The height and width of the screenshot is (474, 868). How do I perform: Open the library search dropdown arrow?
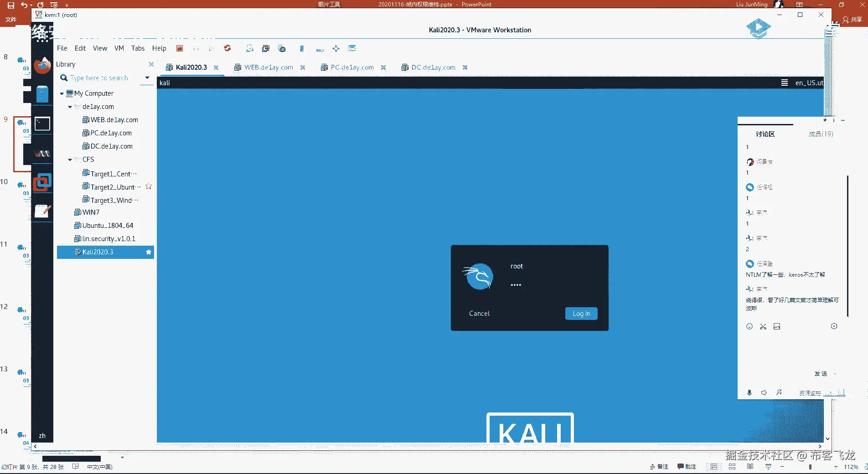click(147, 78)
